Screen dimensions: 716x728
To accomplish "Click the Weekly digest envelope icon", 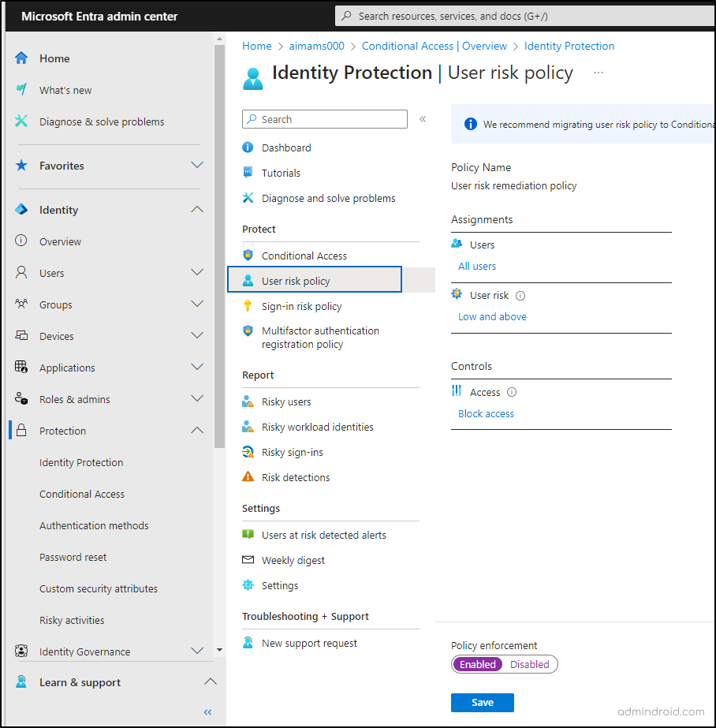I will 248,560.
